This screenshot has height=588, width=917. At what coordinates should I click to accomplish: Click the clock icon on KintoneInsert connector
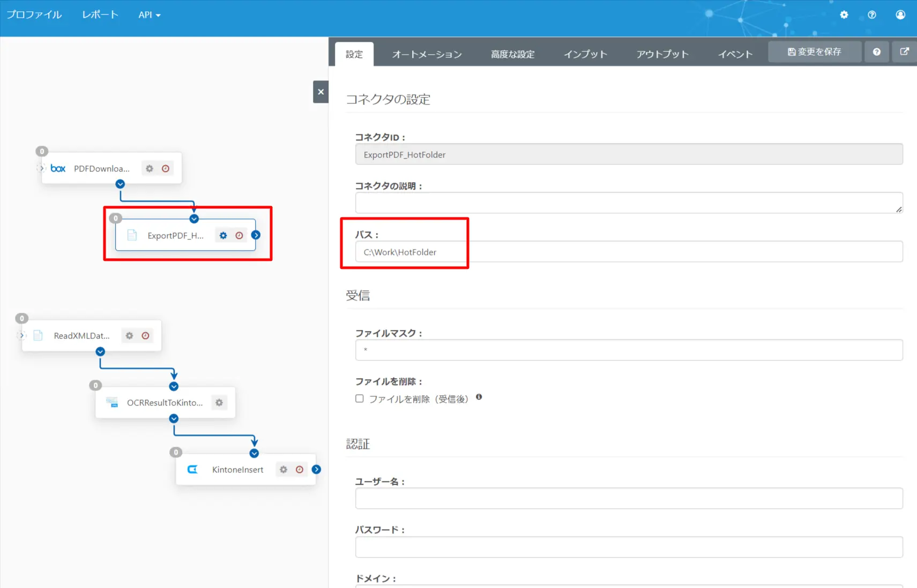point(300,470)
